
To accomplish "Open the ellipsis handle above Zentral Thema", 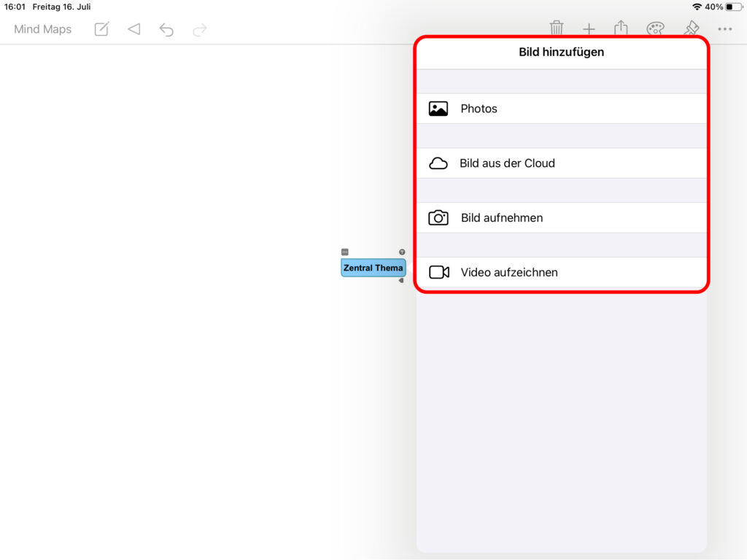I will [345, 252].
